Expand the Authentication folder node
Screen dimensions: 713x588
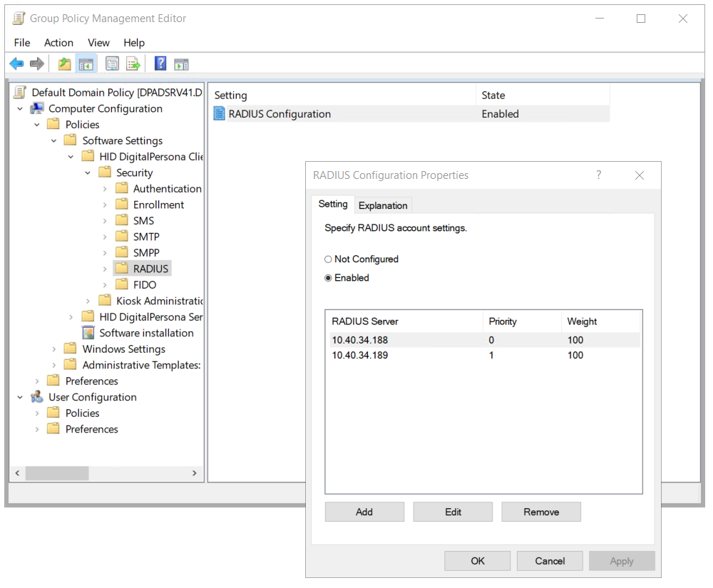pyautogui.click(x=105, y=189)
